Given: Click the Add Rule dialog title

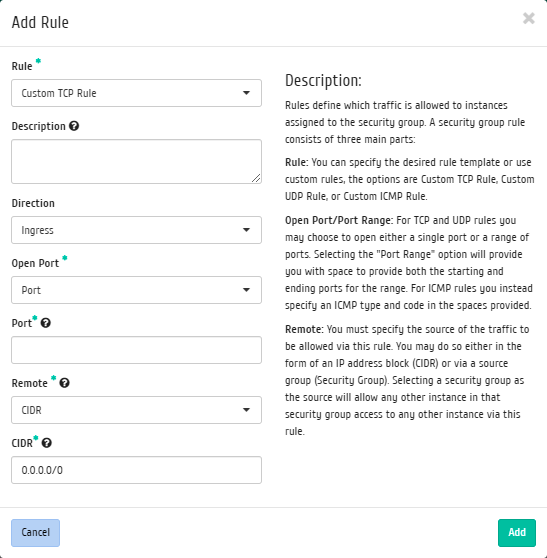Looking at the screenshot, I should [40, 22].
